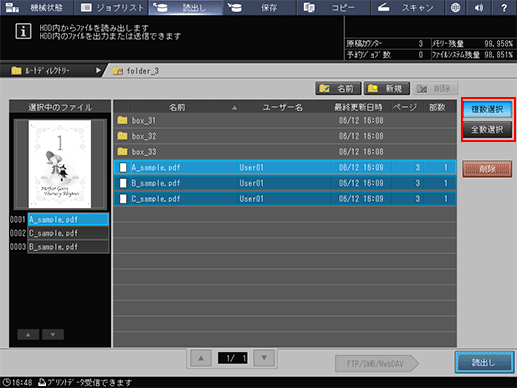Select the 読出し recall tab
The height and width of the screenshot is (388, 517).
coord(185,7)
